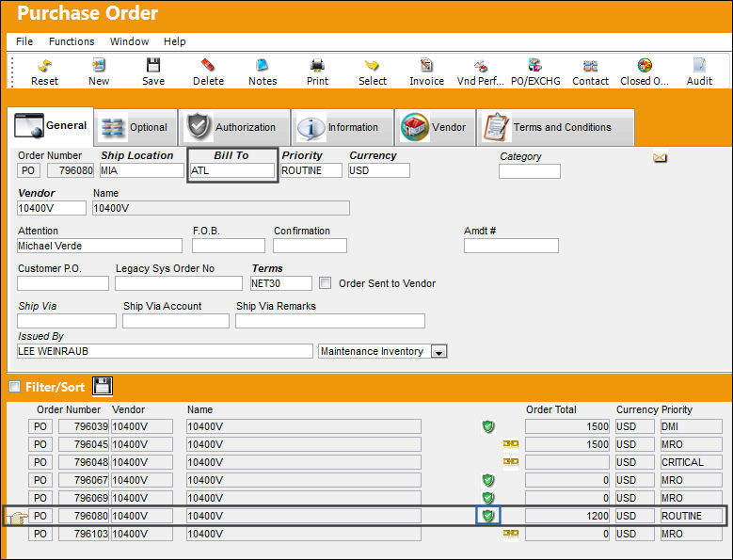Print the purchase order
733x560 pixels.
(317, 66)
